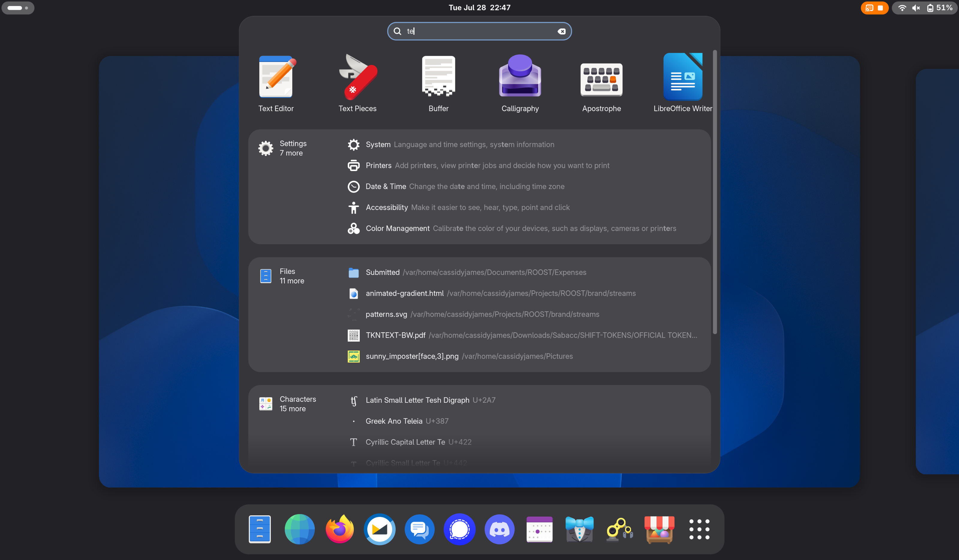959x560 pixels.
Task: Click the Characters provider icon
Action: point(266,404)
